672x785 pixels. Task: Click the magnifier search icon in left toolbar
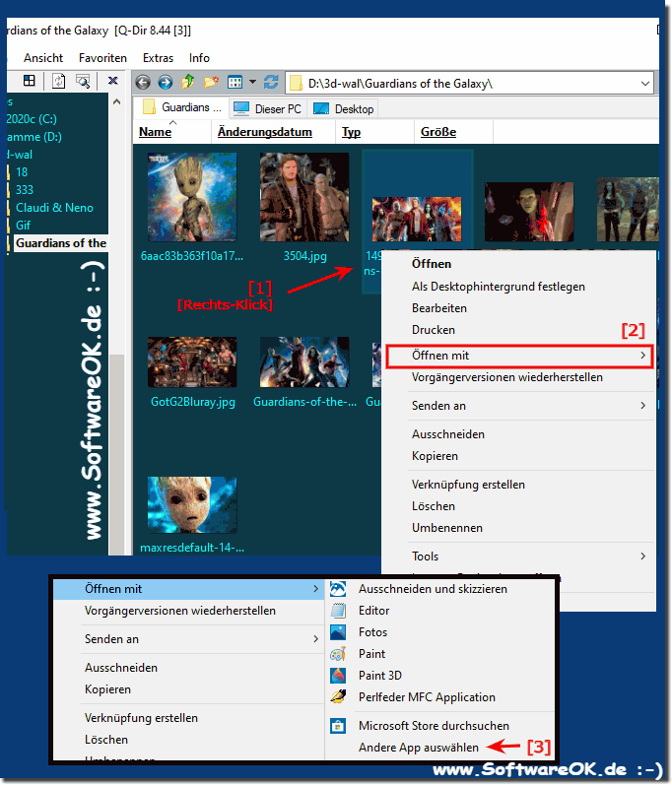pyautogui.click(x=83, y=81)
